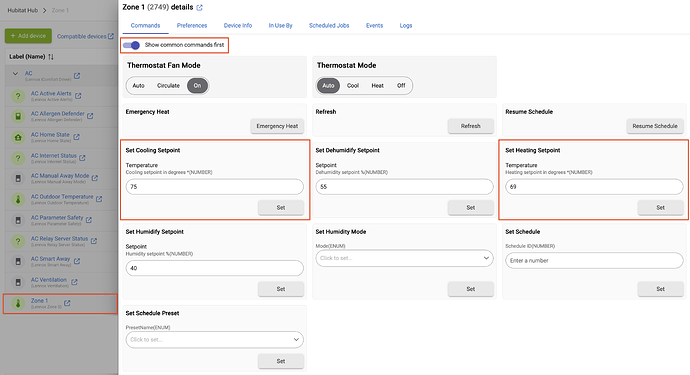Click the AC Allergen Defender device icon

pos(18,116)
